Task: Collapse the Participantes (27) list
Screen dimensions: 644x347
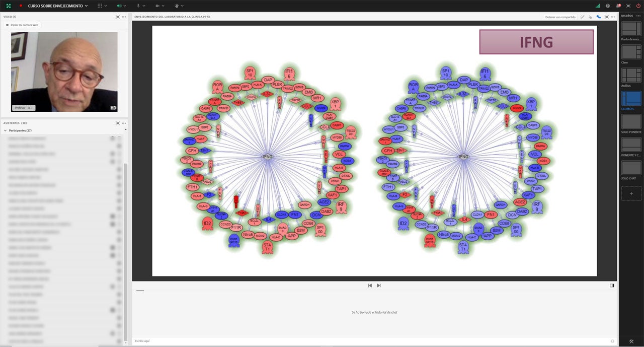Action: 6,130
